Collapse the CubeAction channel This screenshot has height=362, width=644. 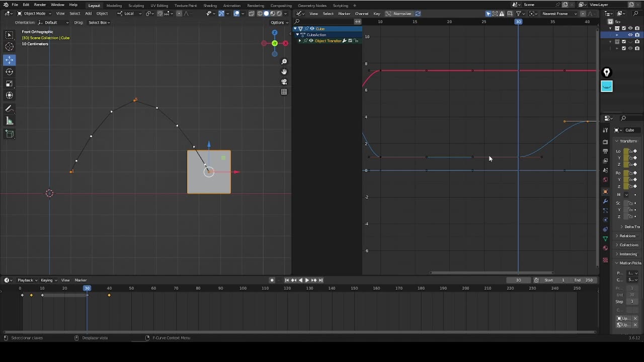297,35
